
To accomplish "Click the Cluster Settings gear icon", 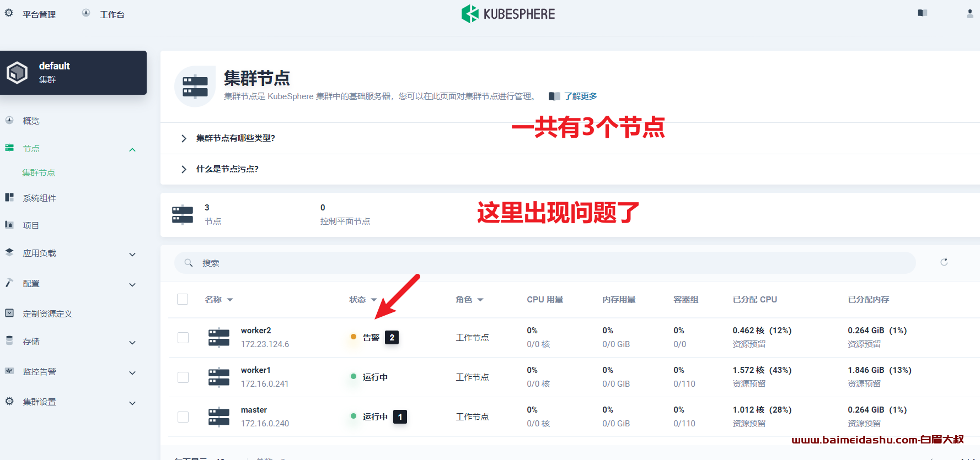I will click(9, 401).
